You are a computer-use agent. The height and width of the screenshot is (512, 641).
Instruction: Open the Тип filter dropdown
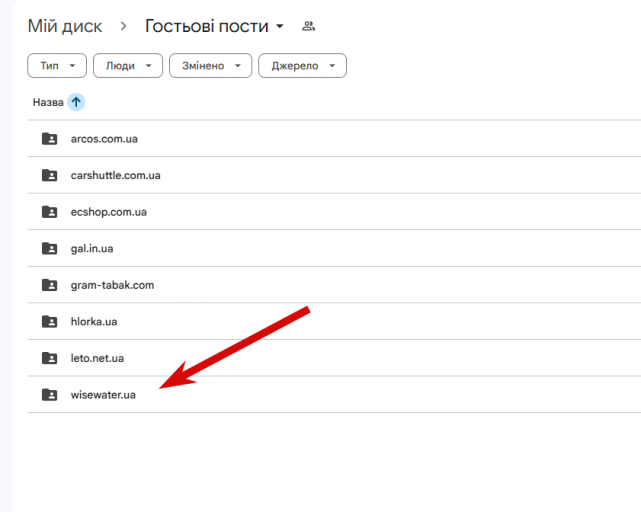coord(57,65)
